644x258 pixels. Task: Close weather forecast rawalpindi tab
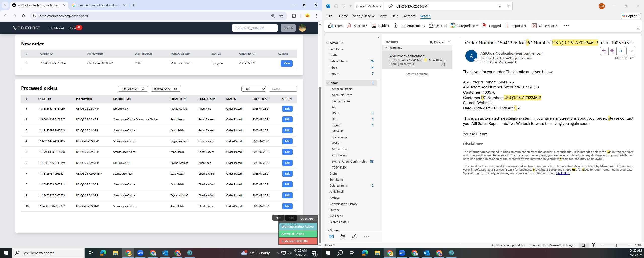tap(124, 5)
